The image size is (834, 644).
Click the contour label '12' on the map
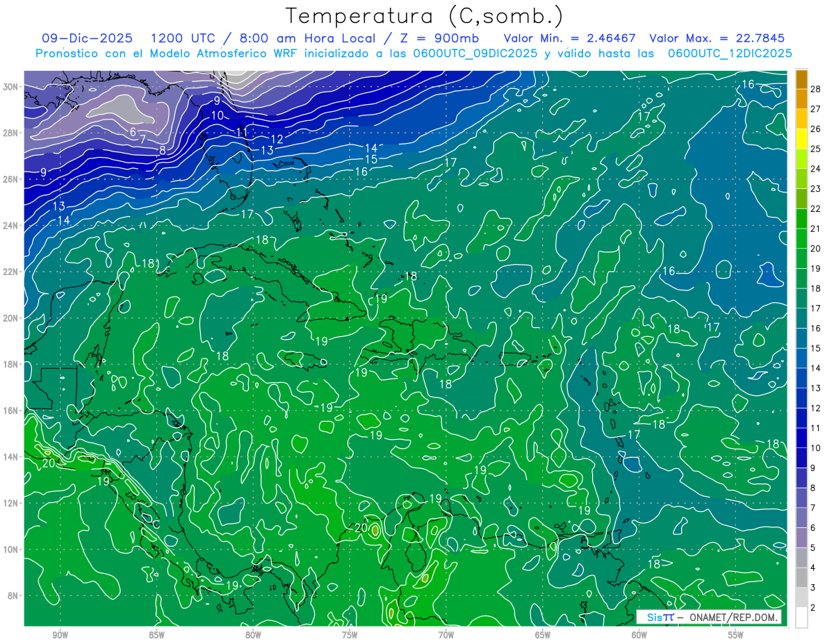point(277,140)
